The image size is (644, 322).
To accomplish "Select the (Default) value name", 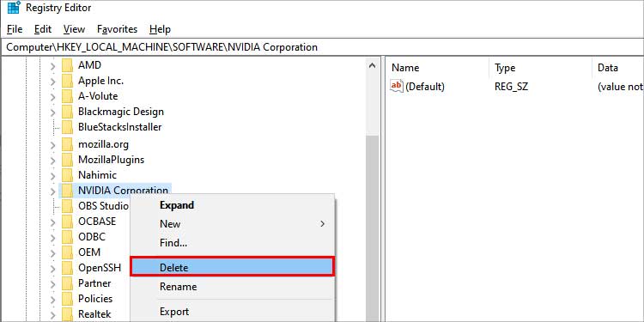I will (425, 87).
